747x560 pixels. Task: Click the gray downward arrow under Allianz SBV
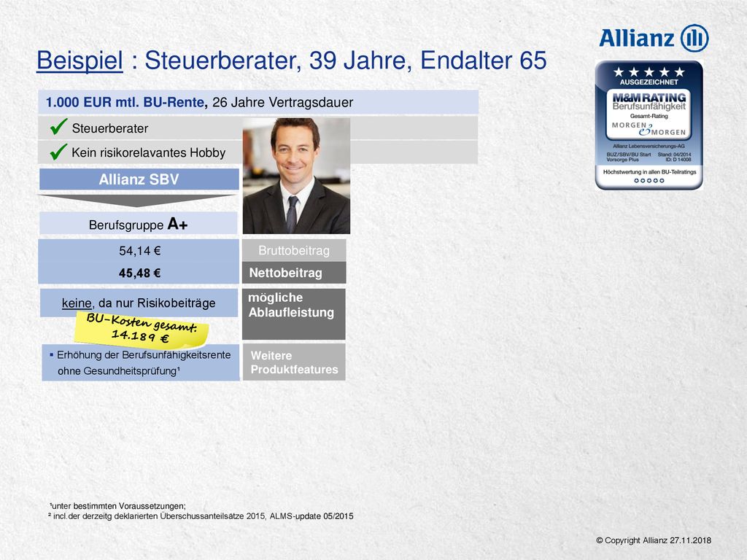click(x=138, y=200)
